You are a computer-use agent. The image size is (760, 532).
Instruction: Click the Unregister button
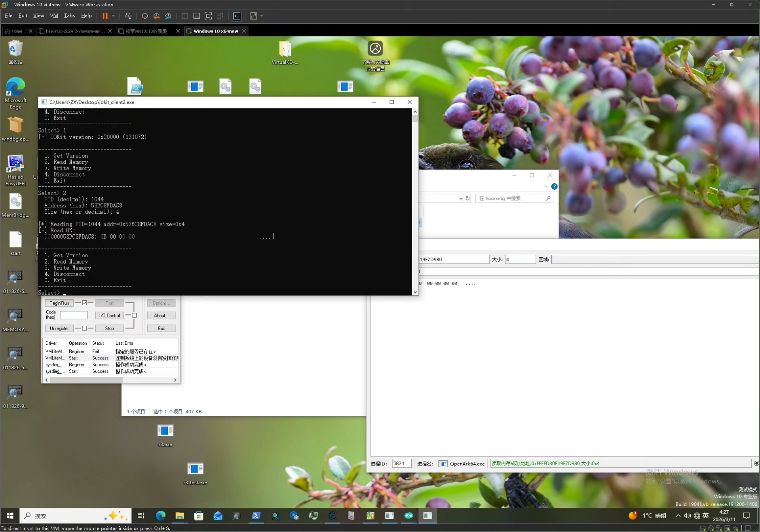pos(59,329)
